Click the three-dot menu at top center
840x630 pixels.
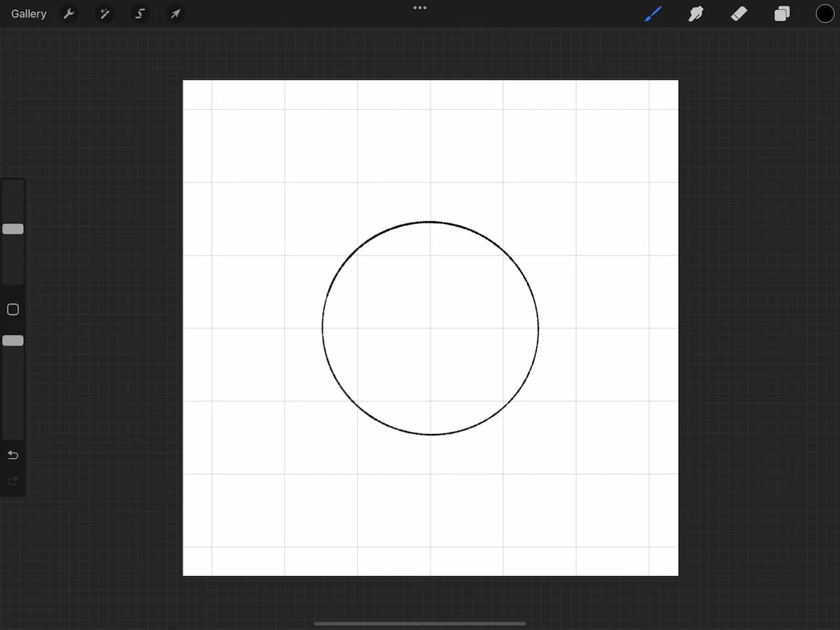point(420,8)
